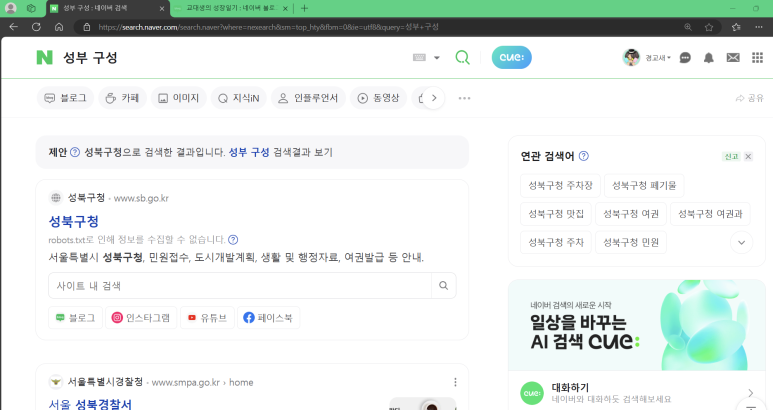Viewport: 773px width, 410px height.
Task: Go to the browser home page
Action: pos(59,27)
